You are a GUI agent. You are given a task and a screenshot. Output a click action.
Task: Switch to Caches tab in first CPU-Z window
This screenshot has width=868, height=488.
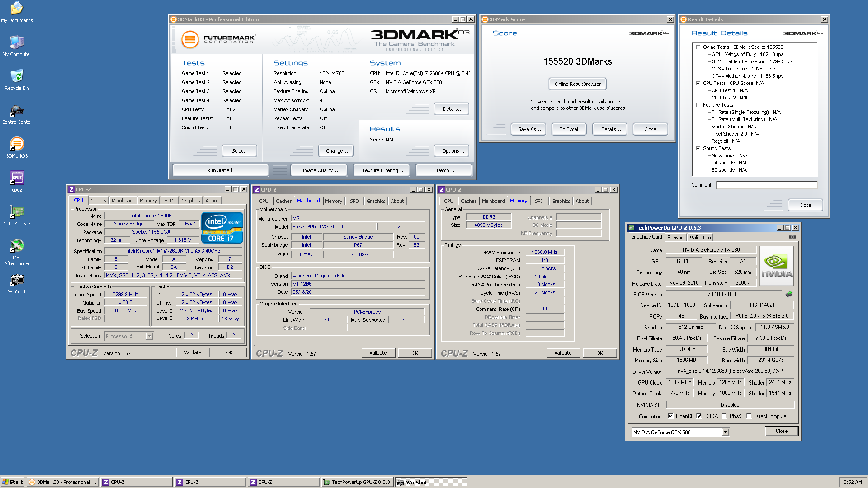tap(98, 201)
